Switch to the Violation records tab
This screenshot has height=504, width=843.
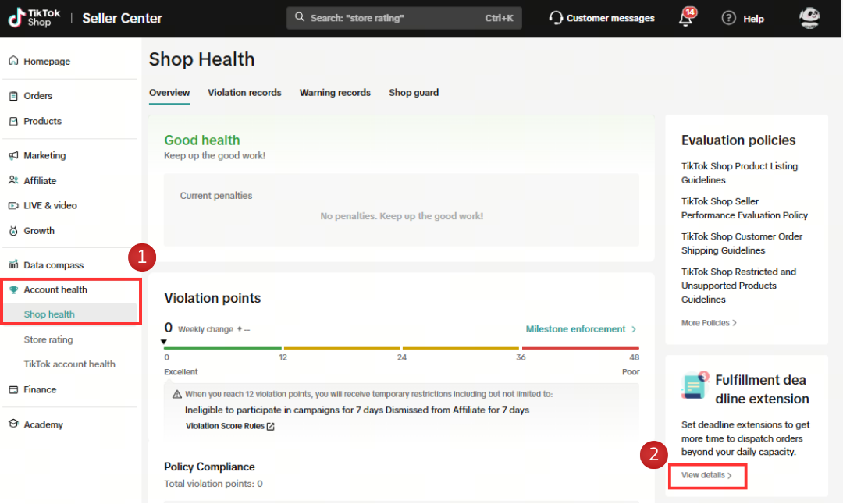244,93
